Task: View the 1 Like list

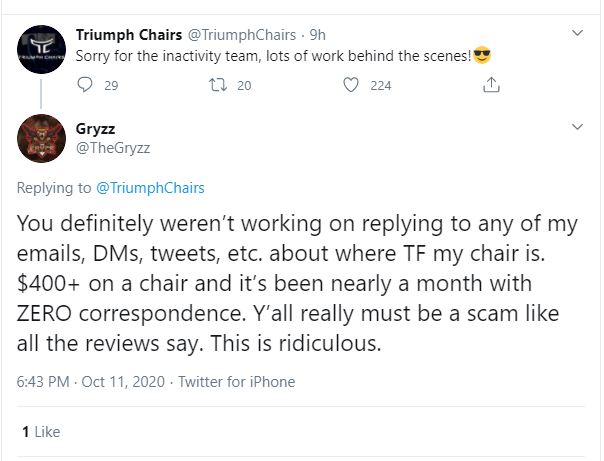Action: pos(41,432)
